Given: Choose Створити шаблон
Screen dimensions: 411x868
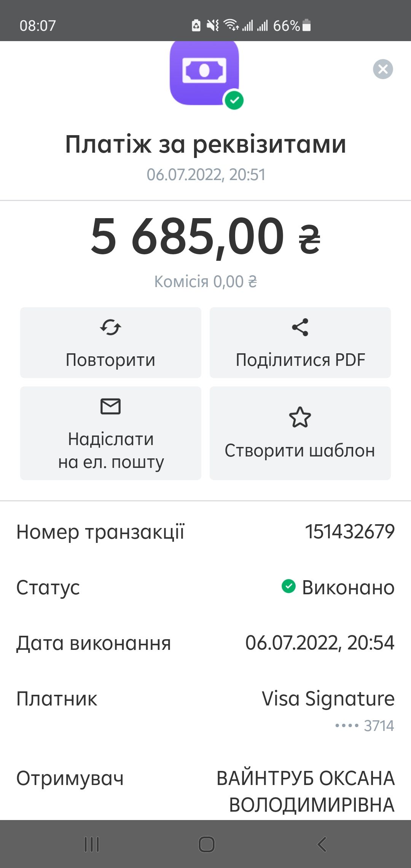Looking at the screenshot, I should (300, 433).
